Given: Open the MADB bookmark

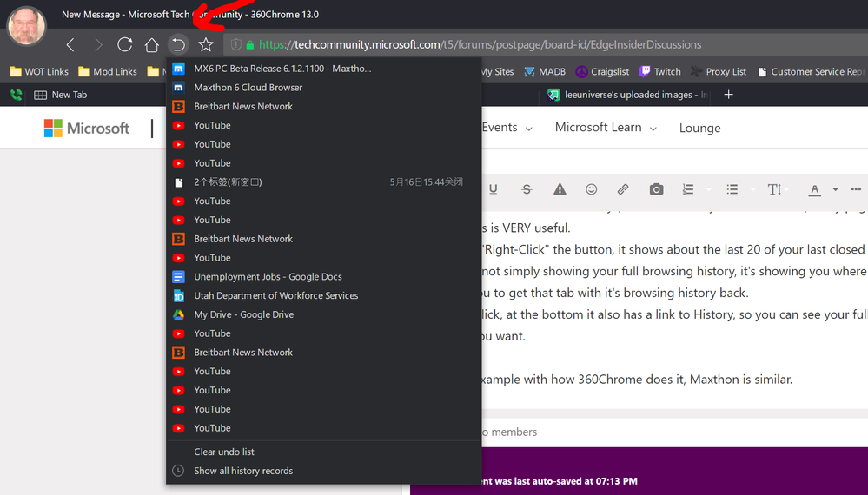Looking at the screenshot, I should [545, 71].
